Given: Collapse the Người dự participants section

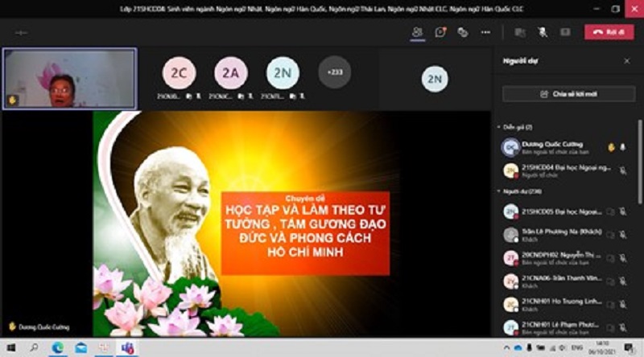Looking at the screenshot, I should point(498,191).
